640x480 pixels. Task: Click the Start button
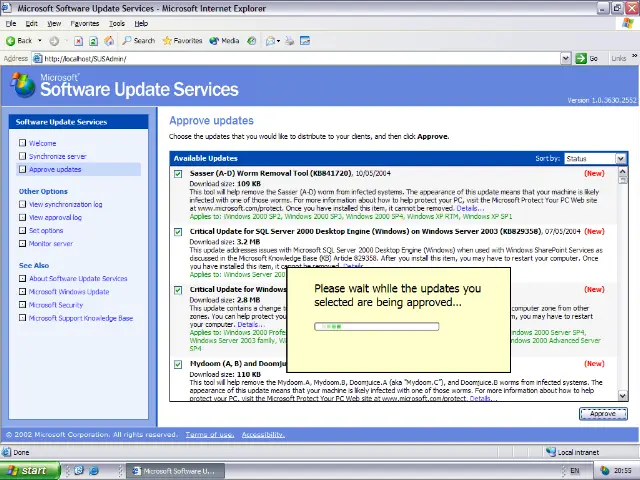pyautogui.click(x=30, y=471)
